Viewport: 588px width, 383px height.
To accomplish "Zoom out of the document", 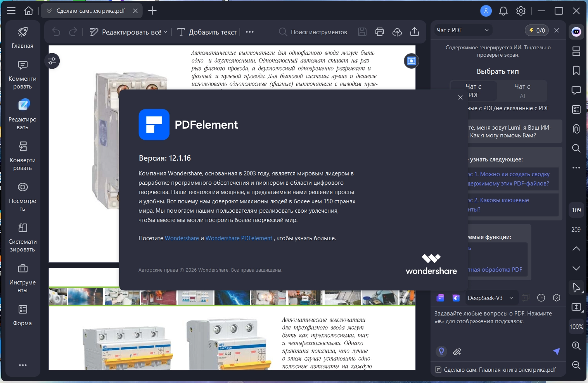I will coord(576,365).
